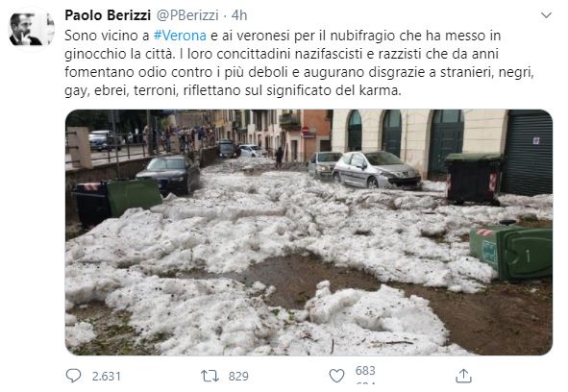Show the 829 retweets count
This screenshot has height=392, width=568.
238,376
